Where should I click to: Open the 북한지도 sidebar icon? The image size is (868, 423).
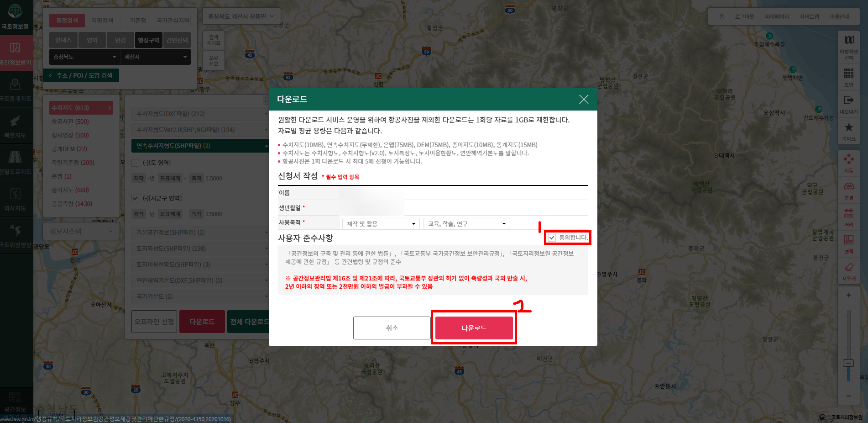click(15, 126)
